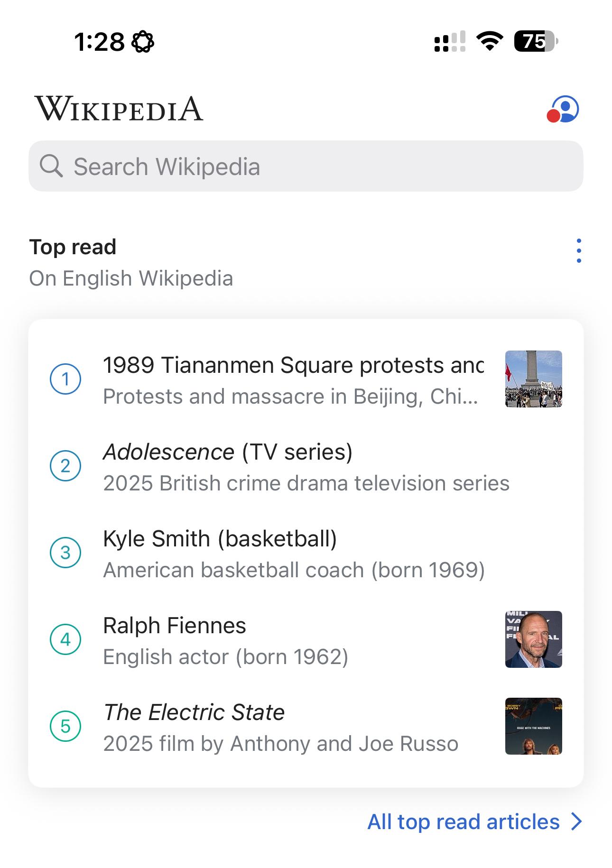Viewport: 612px width, 868px height.
Task: Open the Top read three-dot options menu
Action: pos(578,251)
